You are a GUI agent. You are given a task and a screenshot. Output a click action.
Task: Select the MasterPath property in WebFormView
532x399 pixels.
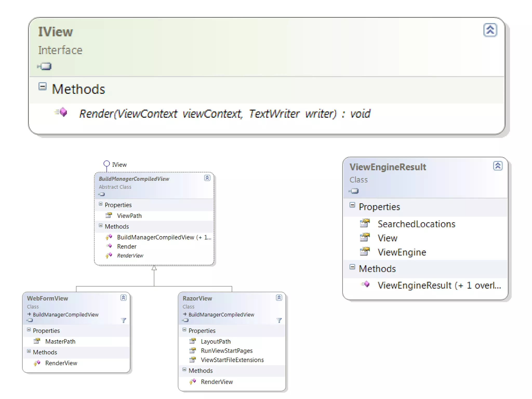(x=60, y=341)
